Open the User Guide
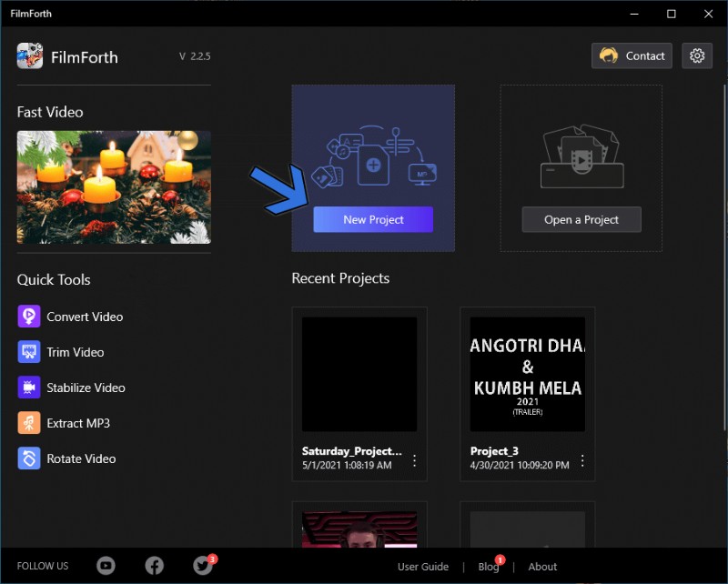Screen dimensions: 728x584 [423, 567]
